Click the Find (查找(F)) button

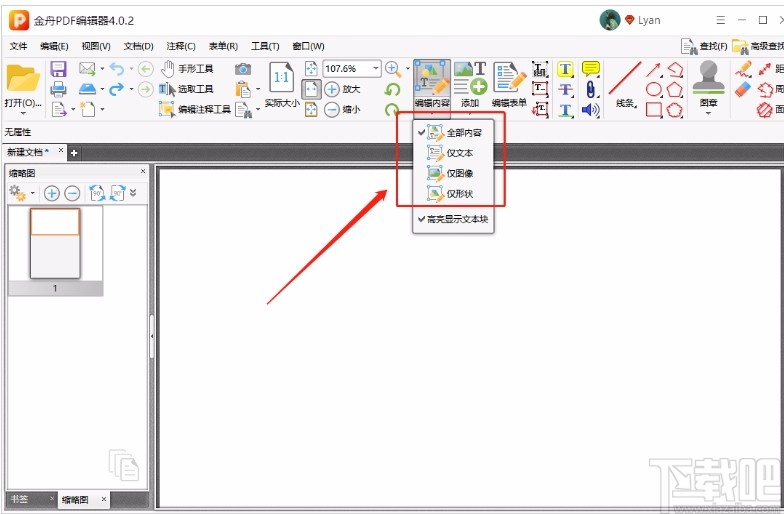[704, 46]
